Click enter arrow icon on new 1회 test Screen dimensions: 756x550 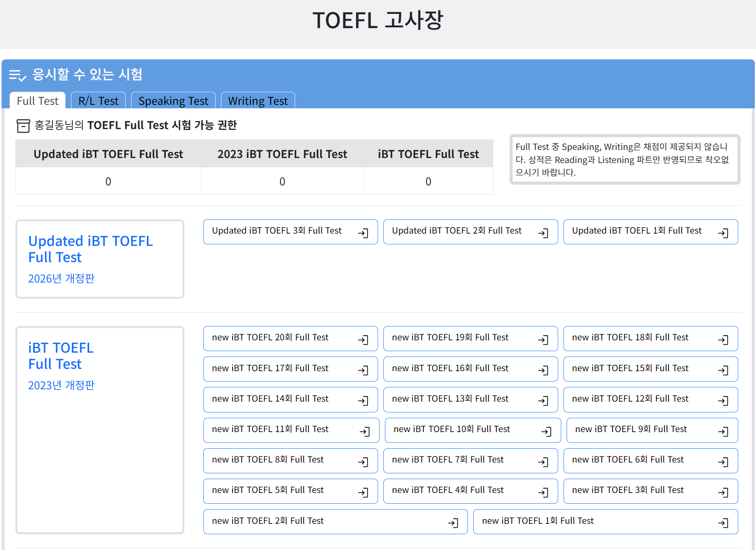pyautogui.click(x=723, y=523)
